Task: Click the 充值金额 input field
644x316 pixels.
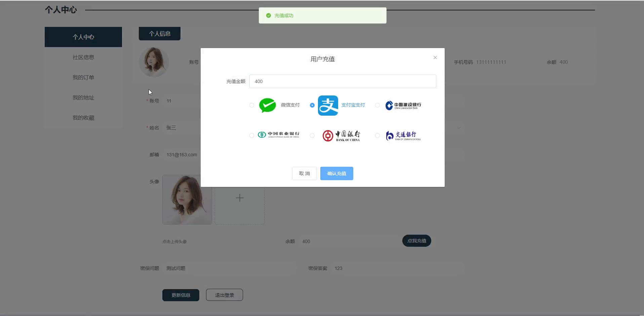Action: point(343,81)
